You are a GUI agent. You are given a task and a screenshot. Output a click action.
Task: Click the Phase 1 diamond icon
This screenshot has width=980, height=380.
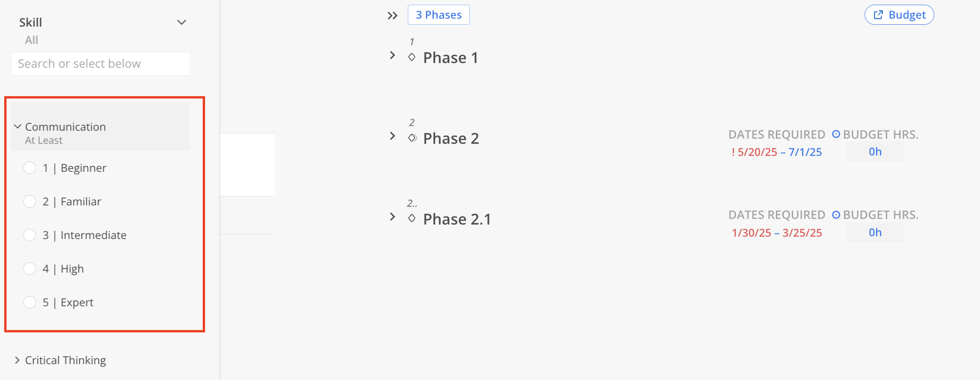pos(412,57)
